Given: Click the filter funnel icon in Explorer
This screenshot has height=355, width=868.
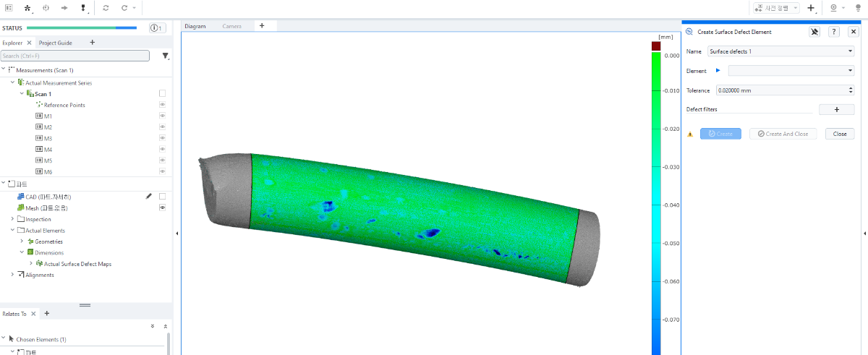Looking at the screenshot, I should pyautogui.click(x=166, y=56).
